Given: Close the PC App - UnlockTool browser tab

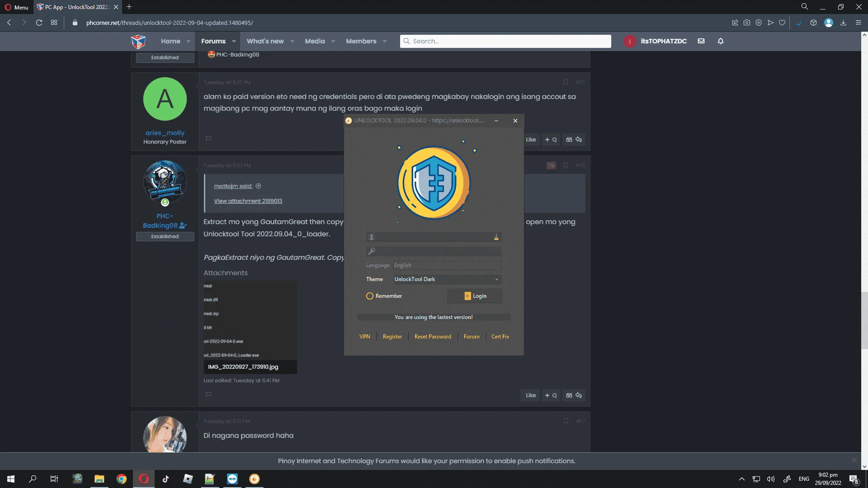Looking at the screenshot, I should click(x=116, y=7).
